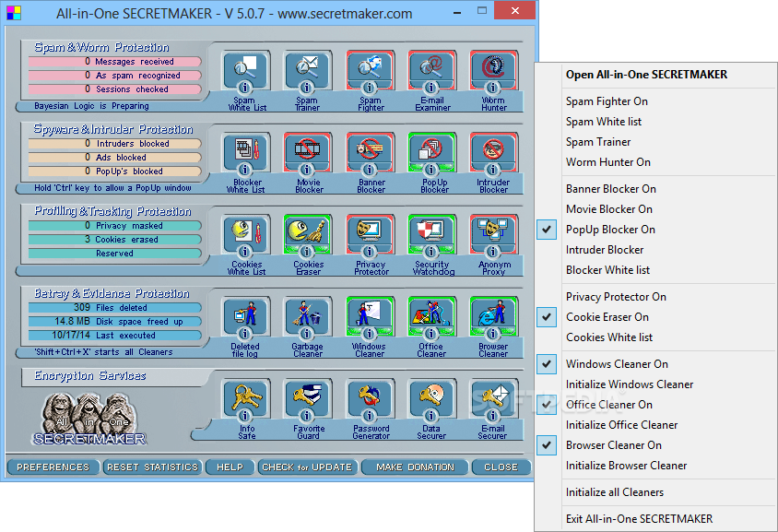Toggle the Spam Fighter icon

pyautogui.click(x=371, y=71)
